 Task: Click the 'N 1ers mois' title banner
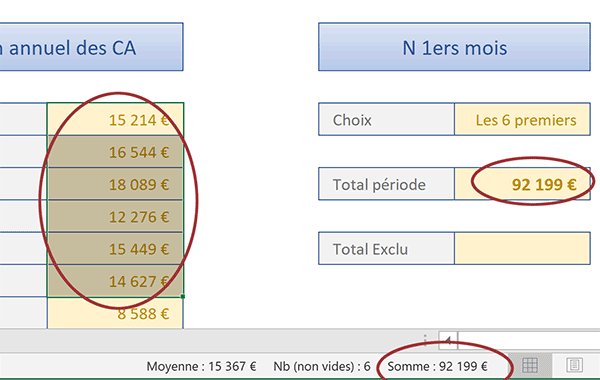click(x=455, y=47)
